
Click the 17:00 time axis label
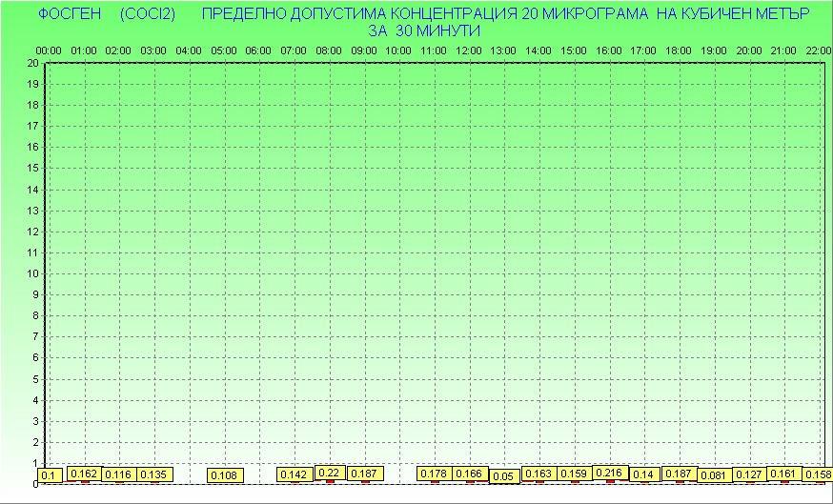[643, 51]
